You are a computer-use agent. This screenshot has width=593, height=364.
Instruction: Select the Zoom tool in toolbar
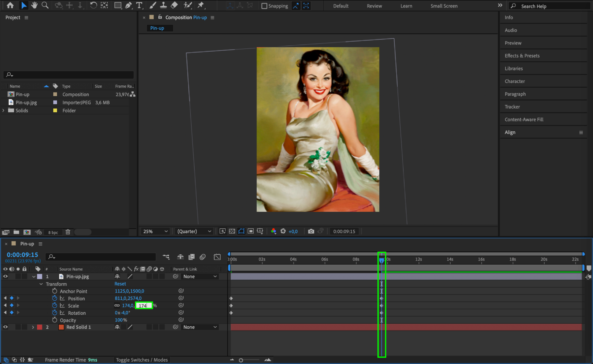[45, 5]
